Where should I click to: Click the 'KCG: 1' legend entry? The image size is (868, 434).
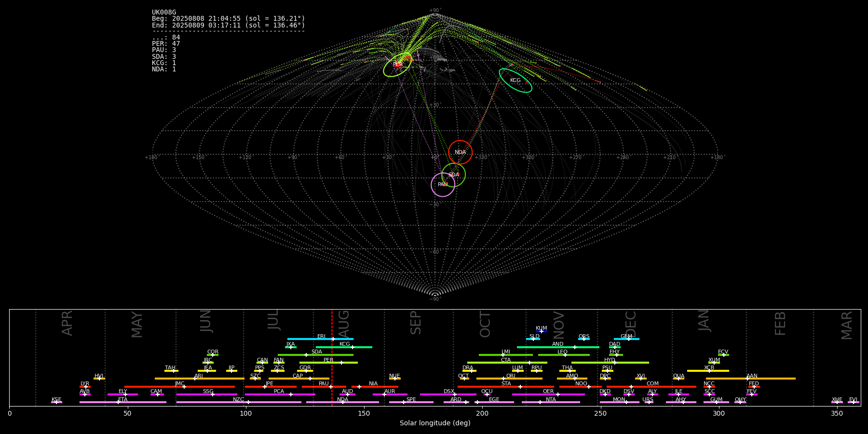tap(164, 63)
